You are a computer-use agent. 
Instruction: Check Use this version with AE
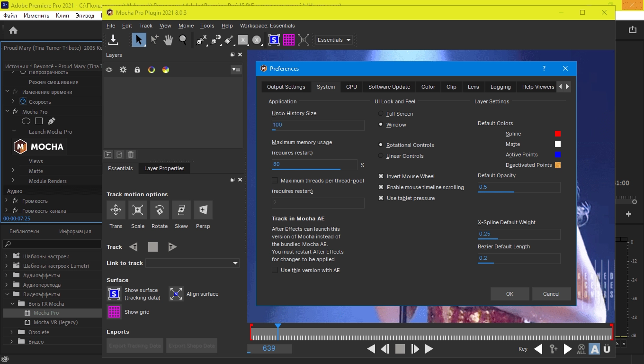tap(275, 270)
